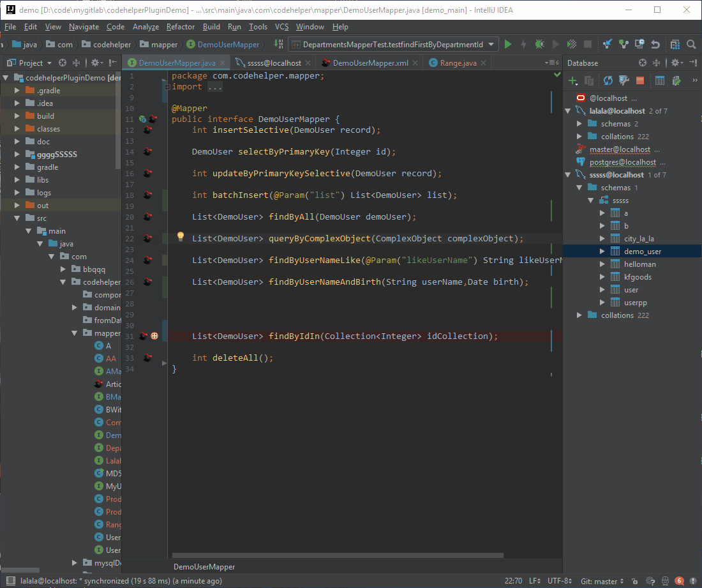Screen dimensions: 702x588
Task: Open Data Source Properties wrench icon
Action: [624, 80]
